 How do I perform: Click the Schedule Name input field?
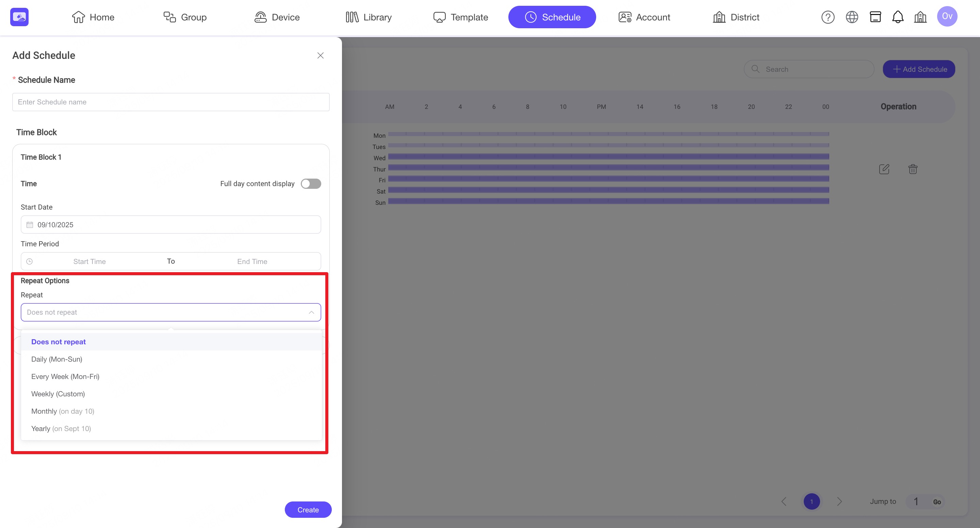(170, 102)
